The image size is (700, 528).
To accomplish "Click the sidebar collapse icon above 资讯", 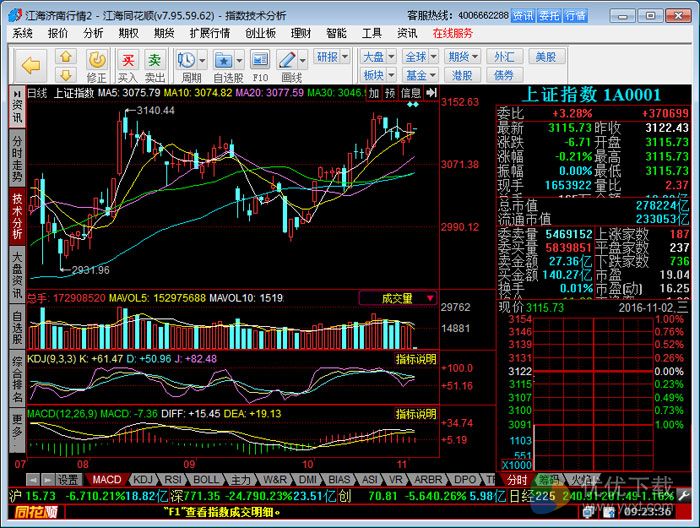I will tap(17, 94).
